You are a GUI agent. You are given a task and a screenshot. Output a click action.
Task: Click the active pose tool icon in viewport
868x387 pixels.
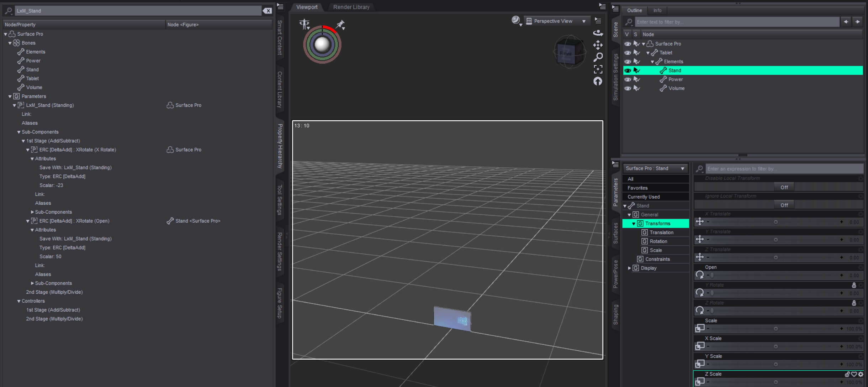pos(305,24)
